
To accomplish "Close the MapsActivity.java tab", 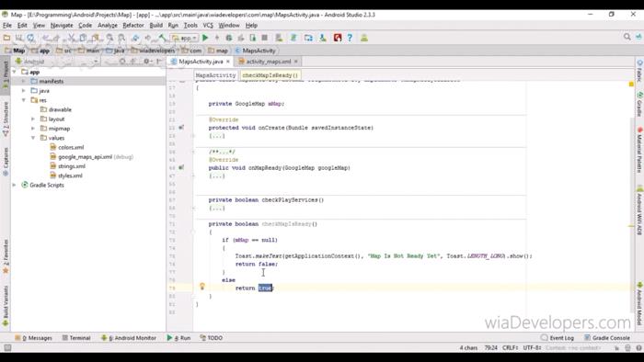I will coord(228,62).
